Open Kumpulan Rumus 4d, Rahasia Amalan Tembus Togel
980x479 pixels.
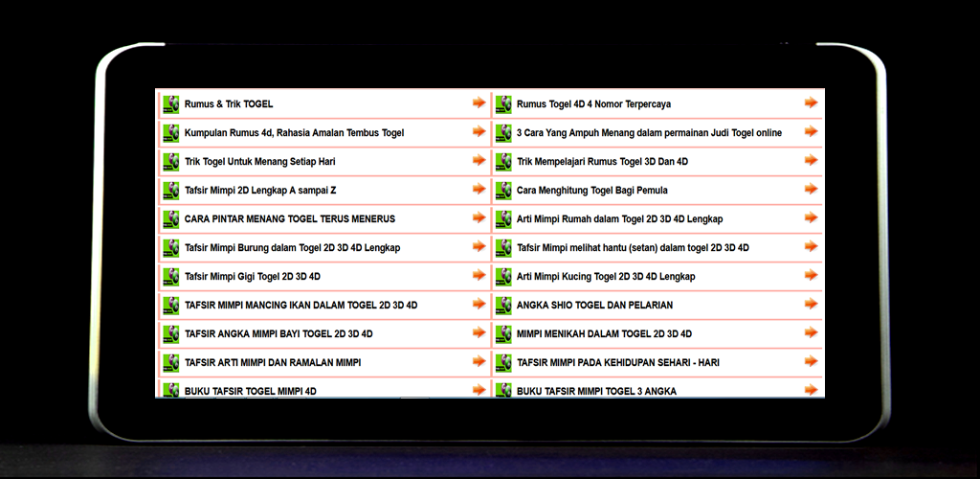coord(294,133)
